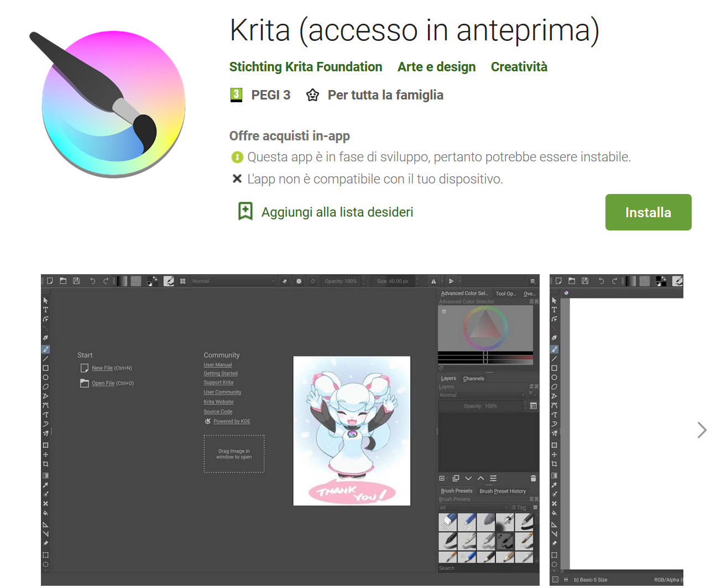Click the Creatività category link
The height and width of the screenshot is (588, 721).
(519, 67)
